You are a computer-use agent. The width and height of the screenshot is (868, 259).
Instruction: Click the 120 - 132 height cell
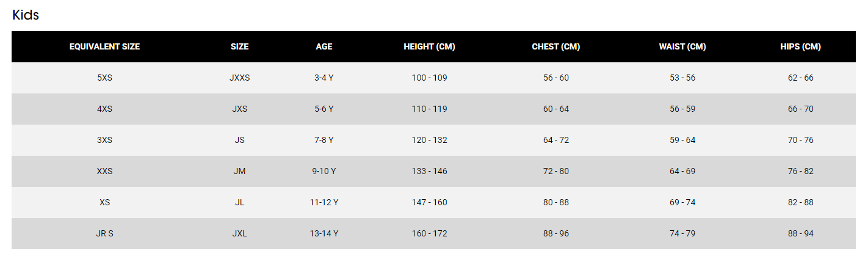click(429, 140)
